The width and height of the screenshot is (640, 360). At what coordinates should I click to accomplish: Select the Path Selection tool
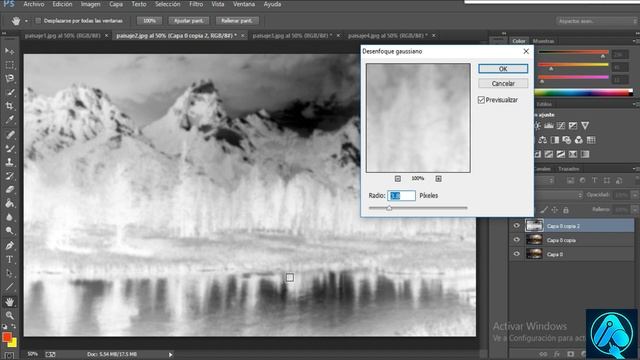(x=9, y=273)
